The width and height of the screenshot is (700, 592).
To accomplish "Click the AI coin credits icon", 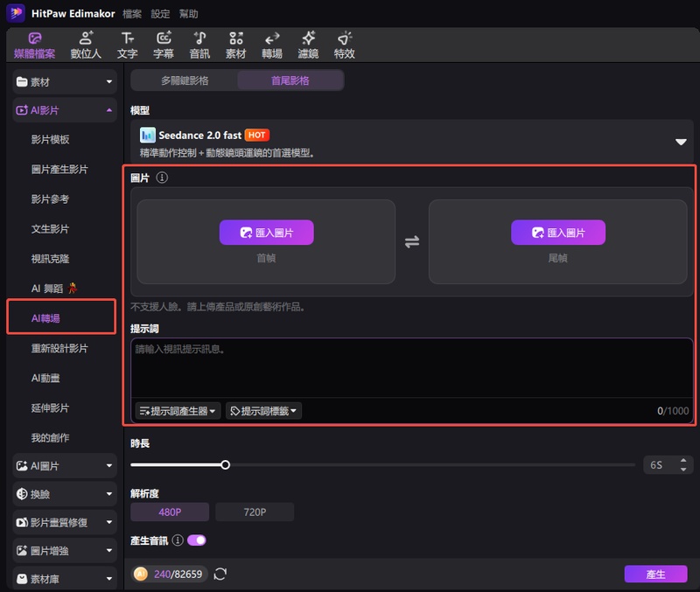I will [x=141, y=574].
